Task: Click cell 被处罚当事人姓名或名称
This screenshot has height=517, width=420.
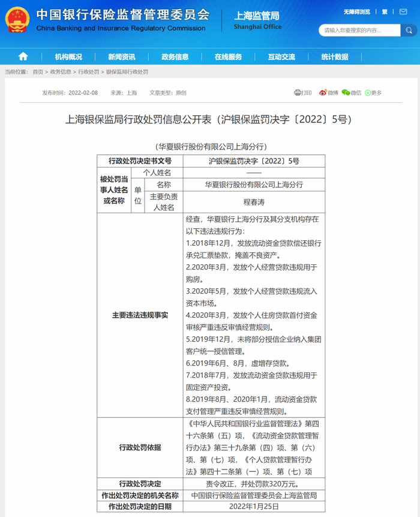Action: coord(114,190)
